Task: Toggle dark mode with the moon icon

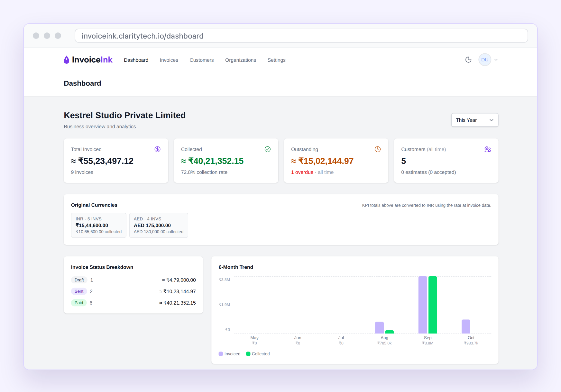Action: click(x=468, y=60)
